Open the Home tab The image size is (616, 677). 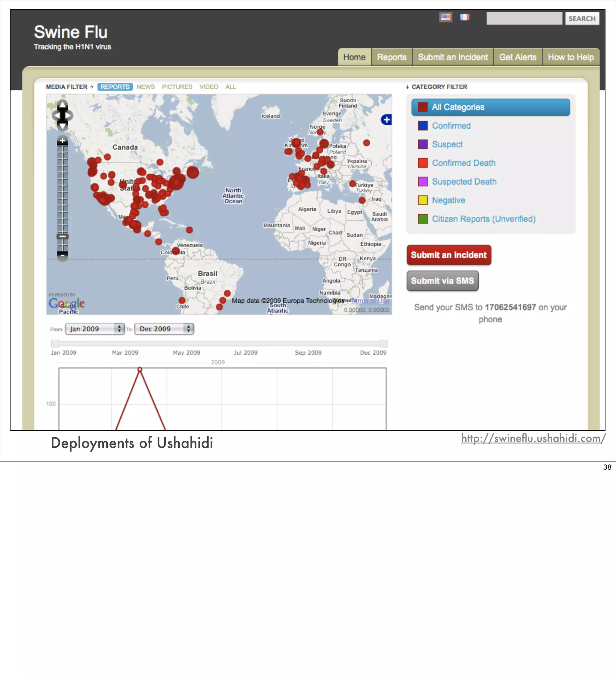coord(354,57)
